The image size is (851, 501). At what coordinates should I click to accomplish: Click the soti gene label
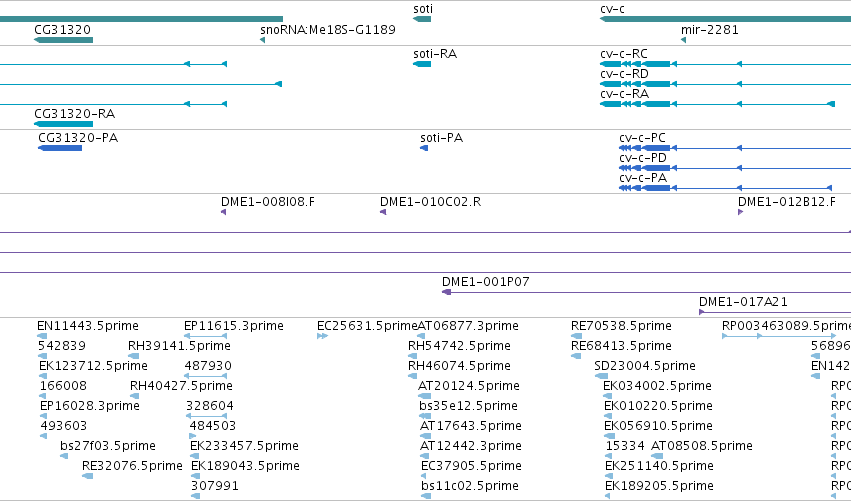click(x=423, y=9)
